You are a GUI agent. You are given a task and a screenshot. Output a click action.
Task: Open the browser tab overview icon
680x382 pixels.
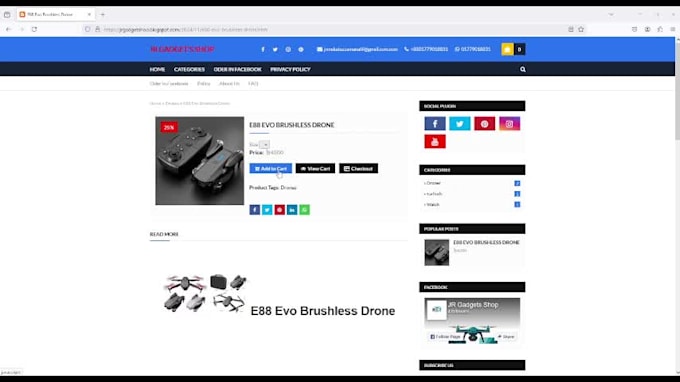[x=7, y=14]
